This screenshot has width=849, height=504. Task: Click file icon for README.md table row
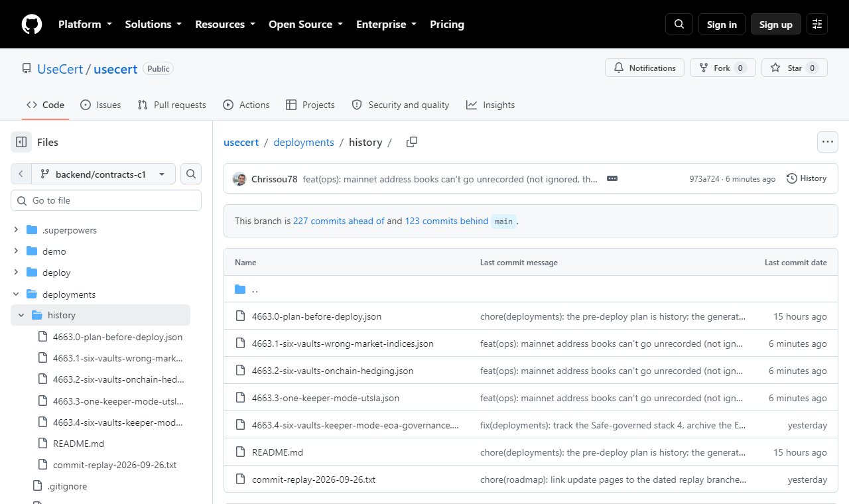pos(240,452)
